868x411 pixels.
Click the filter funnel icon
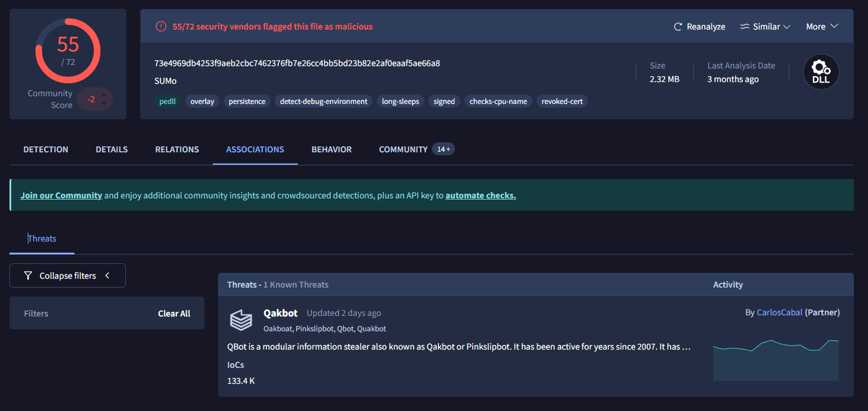(x=28, y=276)
